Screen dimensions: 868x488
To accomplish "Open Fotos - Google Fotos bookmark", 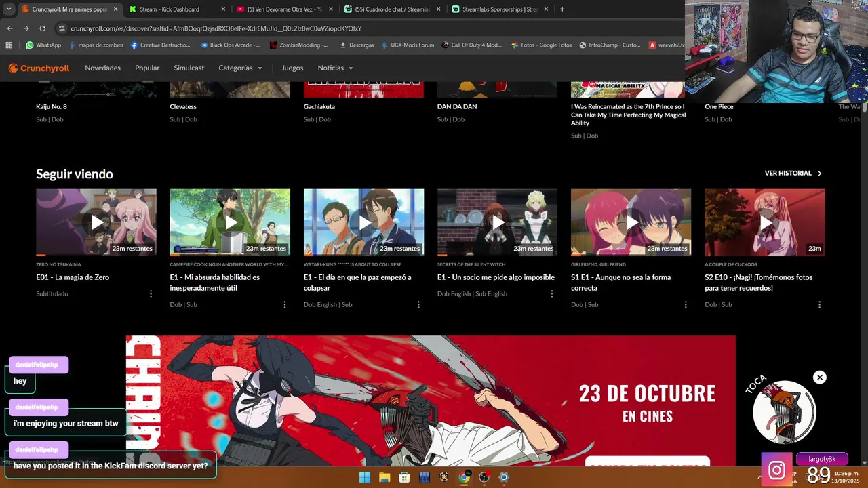I will click(x=541, y=45).
